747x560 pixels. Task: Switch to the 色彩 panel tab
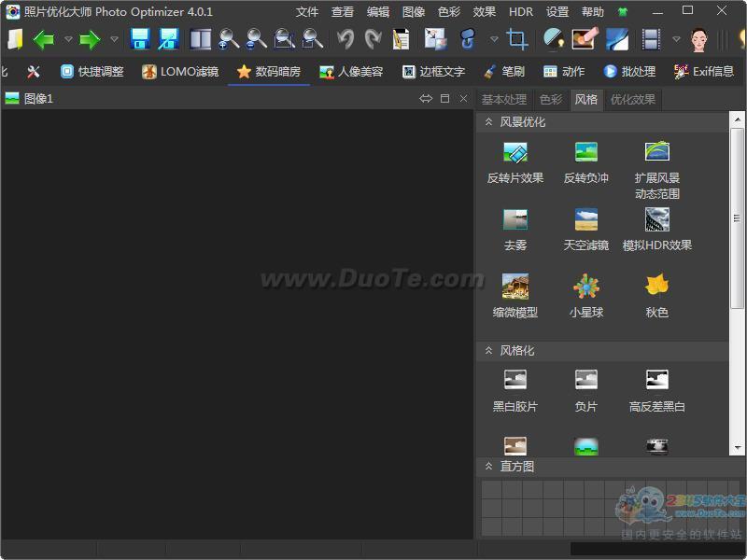coord(551,100)
